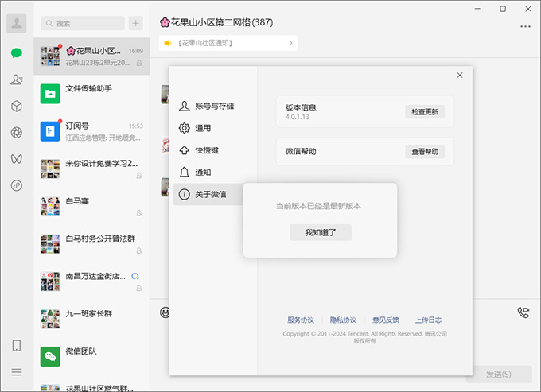Open the Channels butterfly icon
Screen dimensions: 541x392
17,159
